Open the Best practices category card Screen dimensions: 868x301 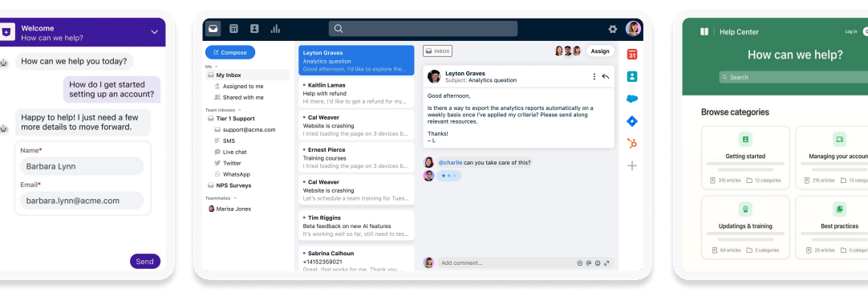pos(832,227)
